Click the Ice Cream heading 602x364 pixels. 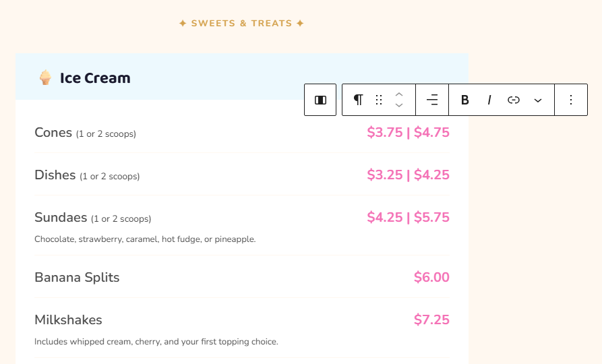pos(95,78)
